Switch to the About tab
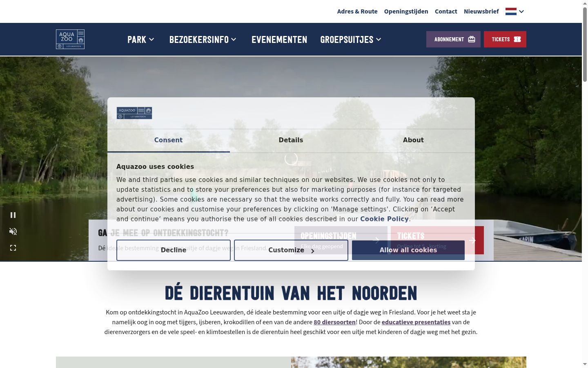Viewport: 588px width, 368px height. tap(414, 140)
